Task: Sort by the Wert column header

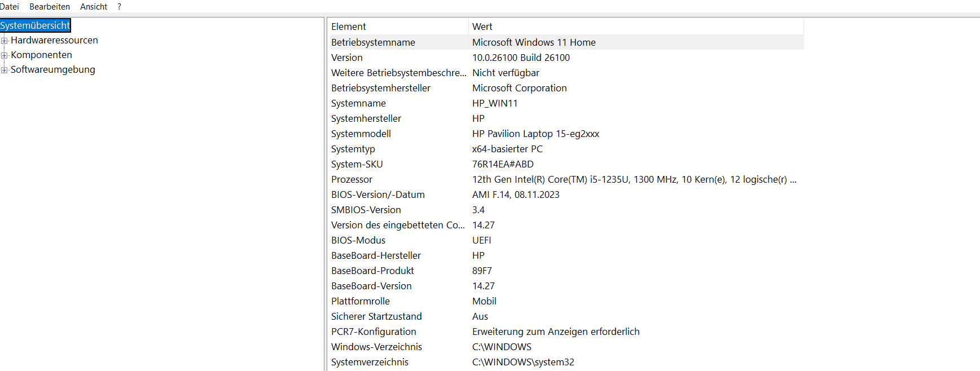Action: click(636, 26)
